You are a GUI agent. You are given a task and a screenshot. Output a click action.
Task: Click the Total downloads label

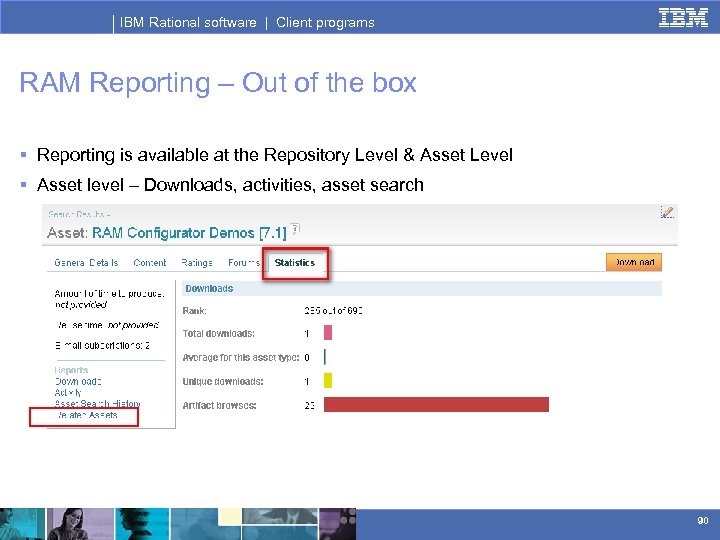coord(219,333)
